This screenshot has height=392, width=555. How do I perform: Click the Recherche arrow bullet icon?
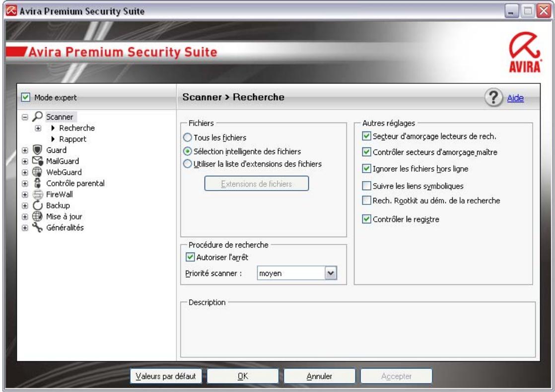coord(53,128)
